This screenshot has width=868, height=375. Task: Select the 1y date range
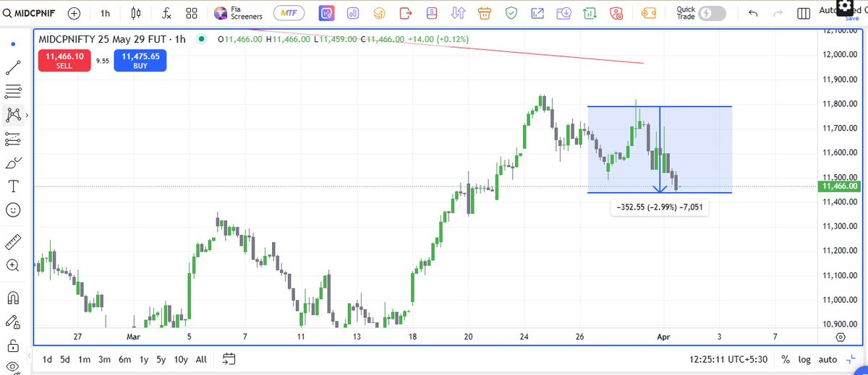tap(143, 359)
